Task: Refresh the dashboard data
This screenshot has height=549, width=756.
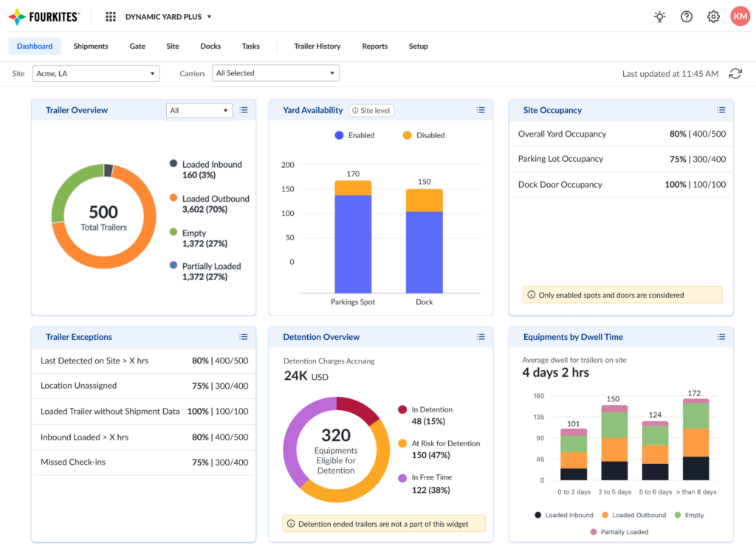Action: tap(735, 73)
